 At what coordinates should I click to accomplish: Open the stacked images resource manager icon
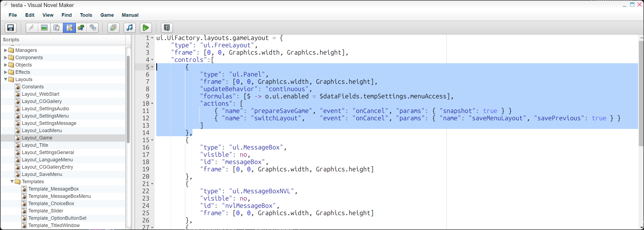[114, 28]
